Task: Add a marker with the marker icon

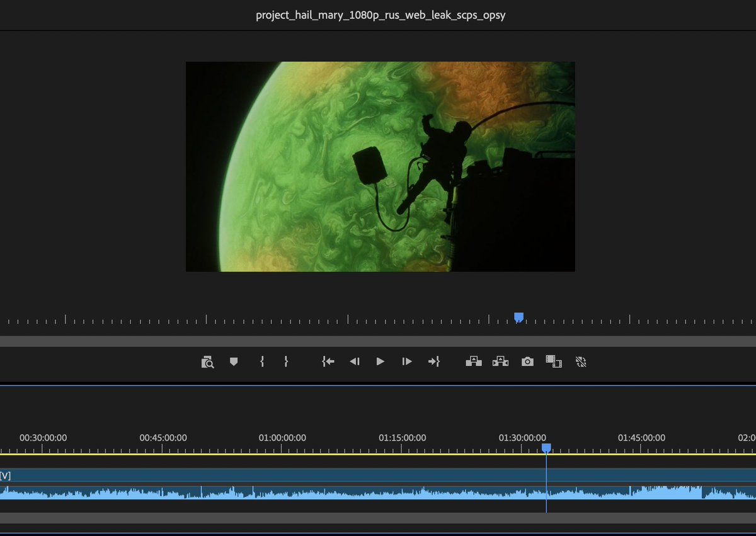Action: (234, 362)
